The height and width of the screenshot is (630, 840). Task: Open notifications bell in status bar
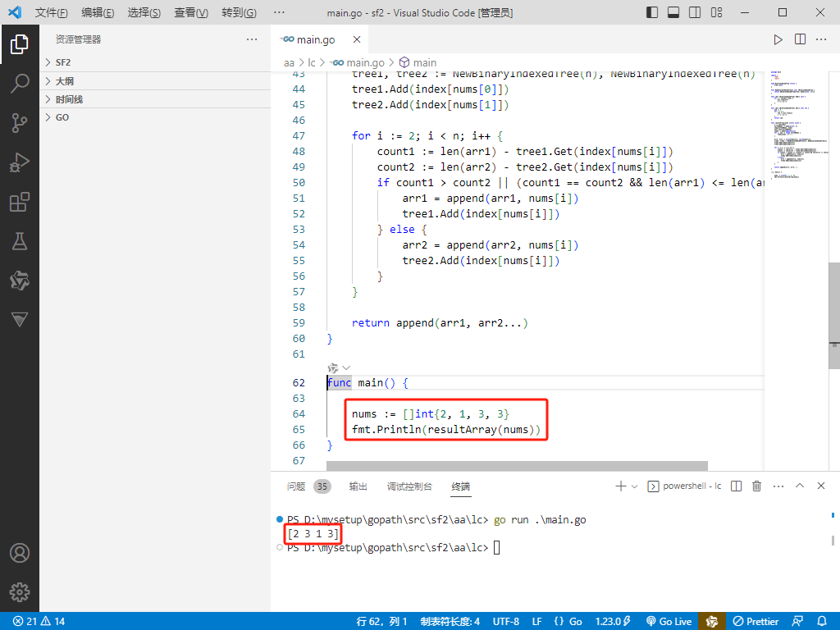[x=822, y=622]
